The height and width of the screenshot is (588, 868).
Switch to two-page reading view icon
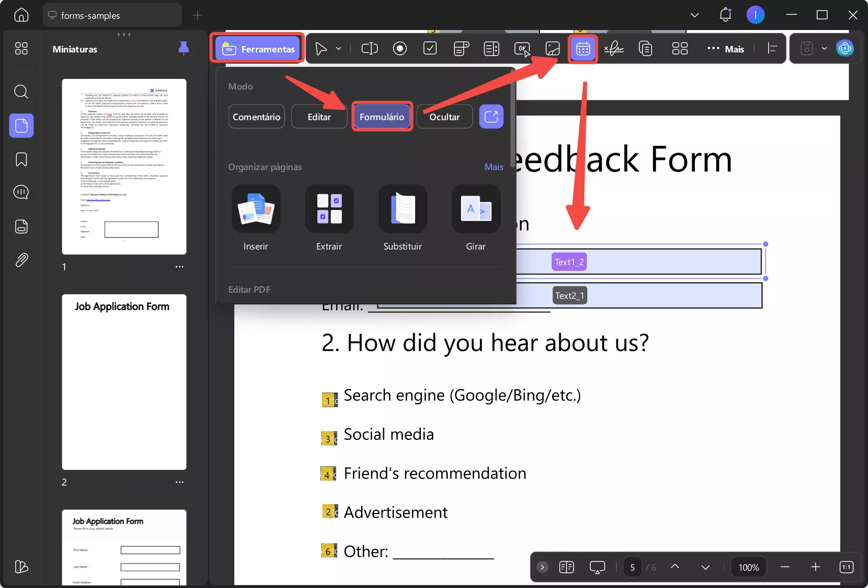point(566,567)
